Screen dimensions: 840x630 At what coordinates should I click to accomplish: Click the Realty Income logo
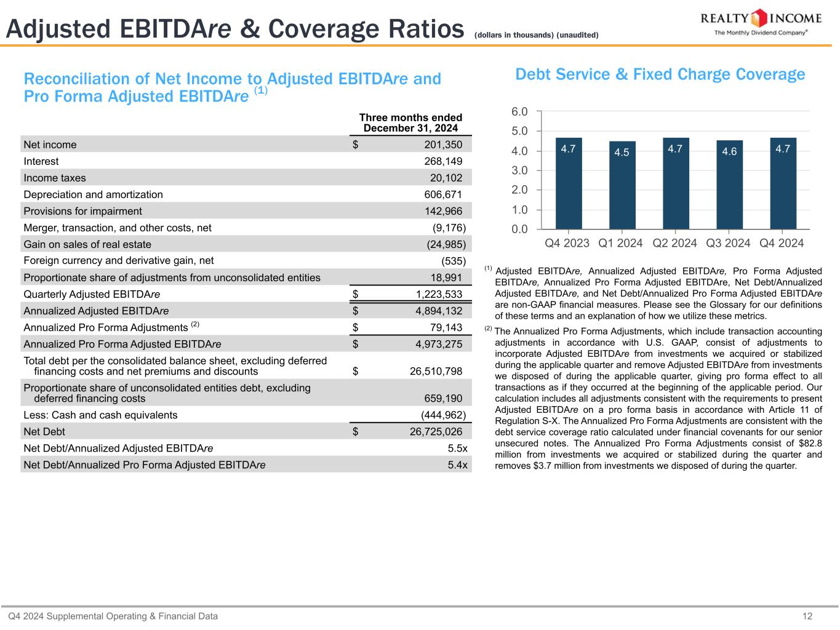pyautogui.click(x=761, y=22)
